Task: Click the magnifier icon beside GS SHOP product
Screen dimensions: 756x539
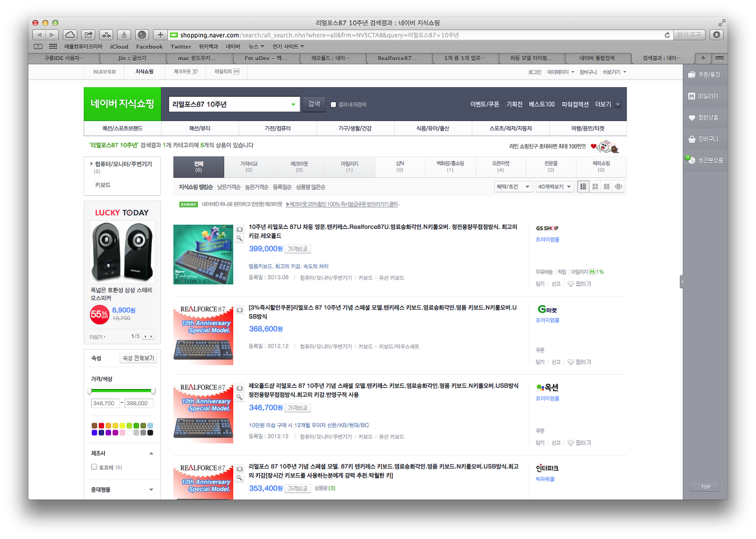Action: pyautogui.click(x=240, y=238)
